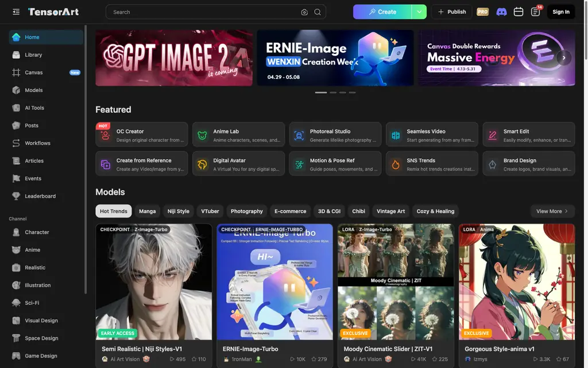Click the TensorArt logo
The image size is (588, 368).
click(x=53, y=12)
